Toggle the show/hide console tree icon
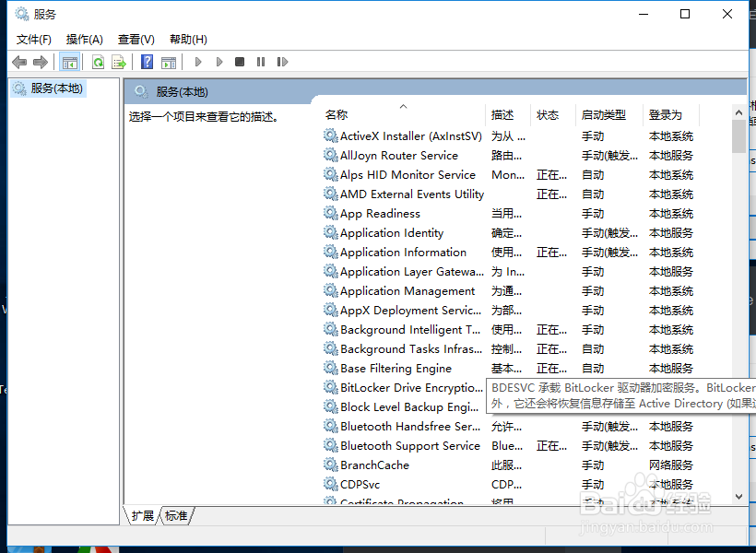 tap(69, 62)
